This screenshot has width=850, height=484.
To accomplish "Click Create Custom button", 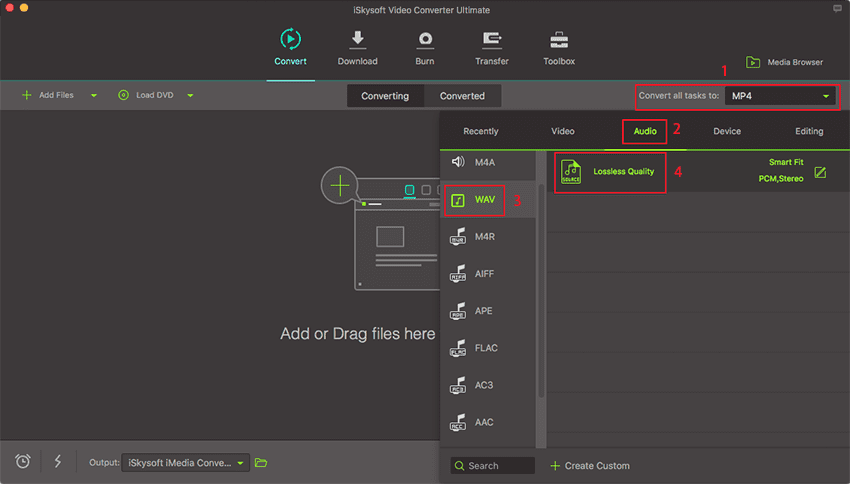I will pos(590,466).
